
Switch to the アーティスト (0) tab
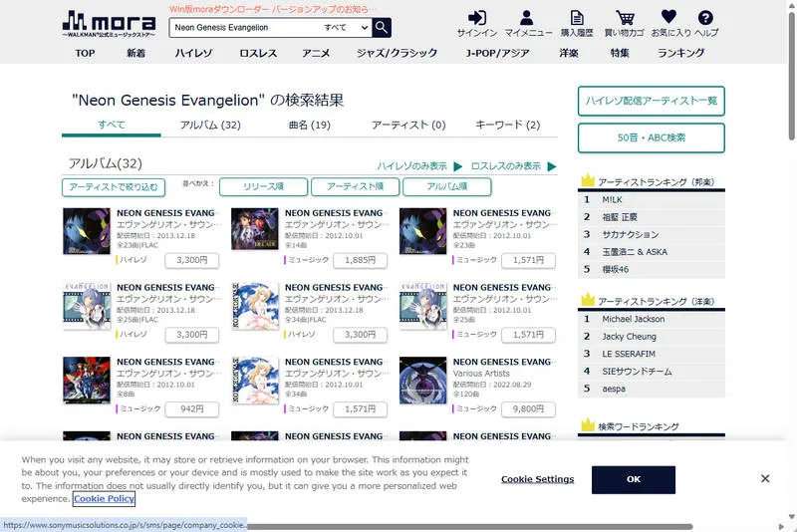click(408, 125)
